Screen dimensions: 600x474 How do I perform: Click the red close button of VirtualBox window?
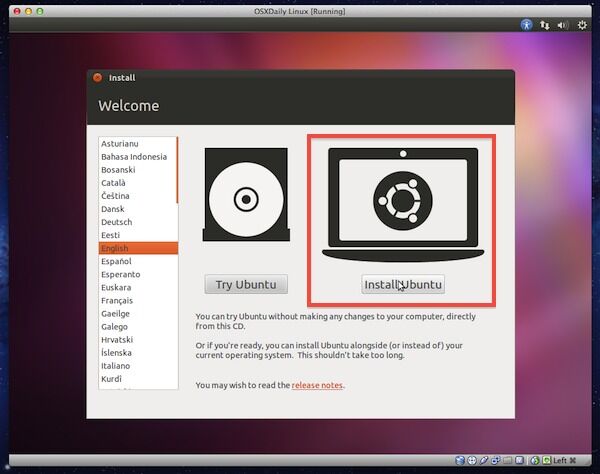click(x=17, y=11)
